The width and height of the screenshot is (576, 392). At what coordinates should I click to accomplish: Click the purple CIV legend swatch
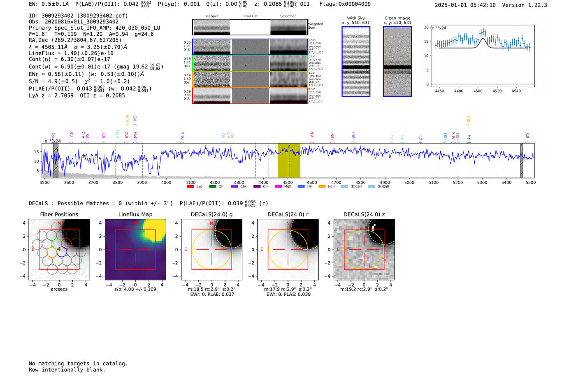tap(235, 186)
